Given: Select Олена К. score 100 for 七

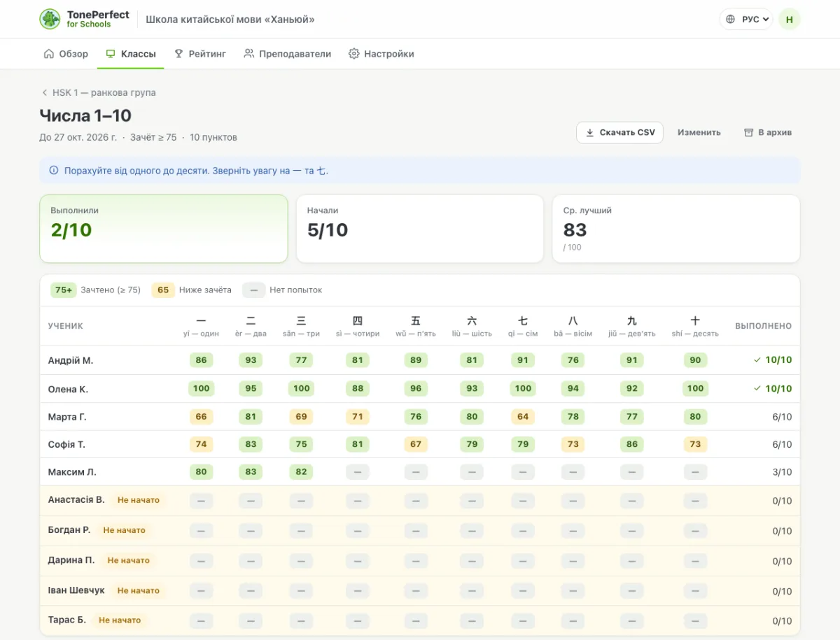Looking at the screenshot, I should (523, 388).
